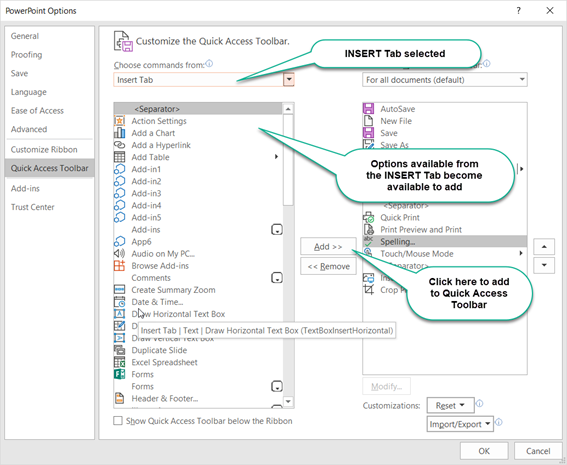Click the green Forms icon

[119, 374]
